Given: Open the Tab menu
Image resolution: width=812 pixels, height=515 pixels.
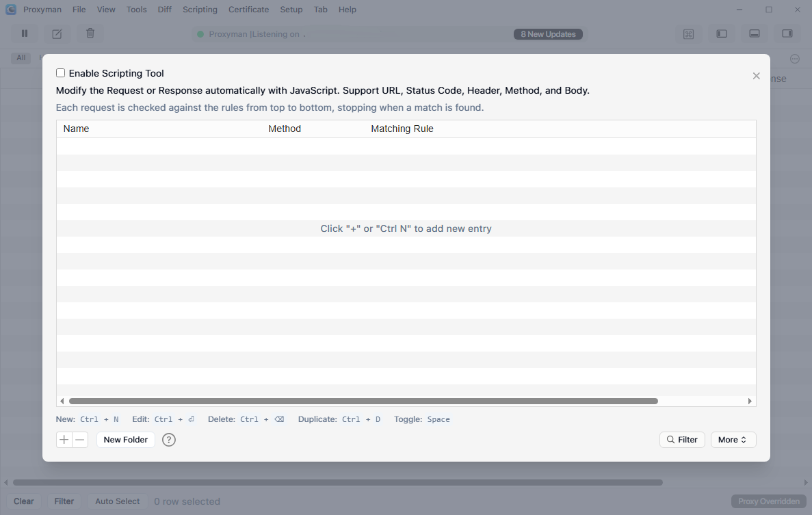Looking at the screenshot, I should tap(321, 10).
